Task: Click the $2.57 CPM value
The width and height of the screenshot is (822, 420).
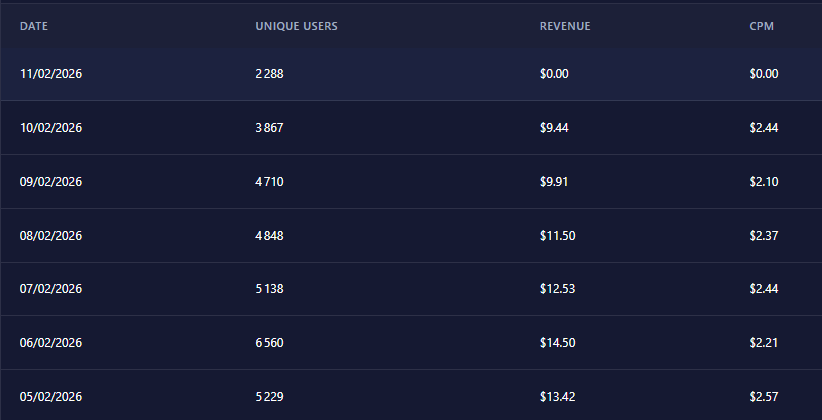Action: point(764,397)
